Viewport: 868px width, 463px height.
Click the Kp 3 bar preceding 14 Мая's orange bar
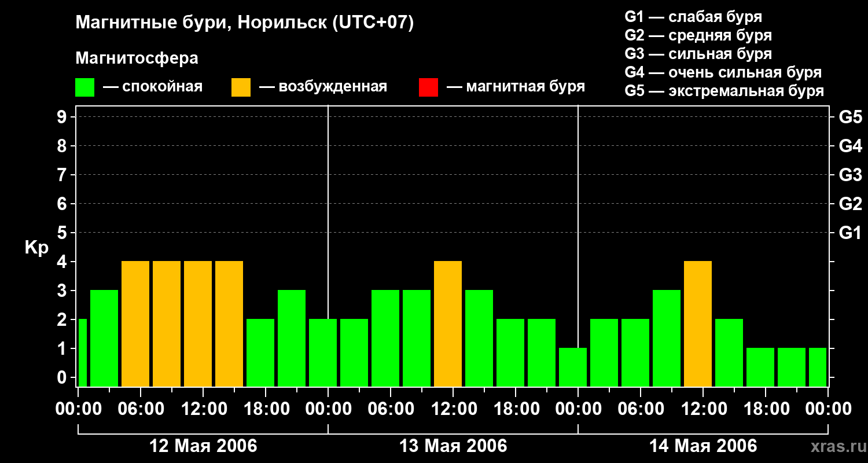click(x=667, y=338)
